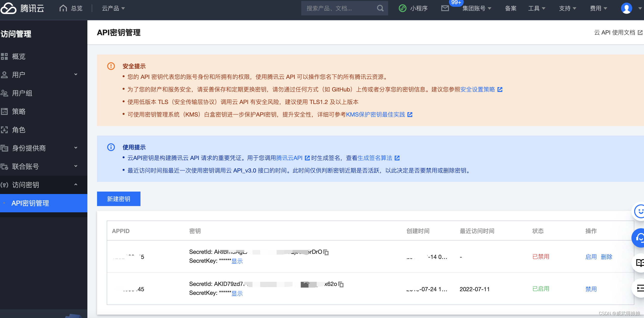The width and height of the screenshot is (644, 318).
Task: Click the 新建密钥 button
Action: click(x=119, y=199)
